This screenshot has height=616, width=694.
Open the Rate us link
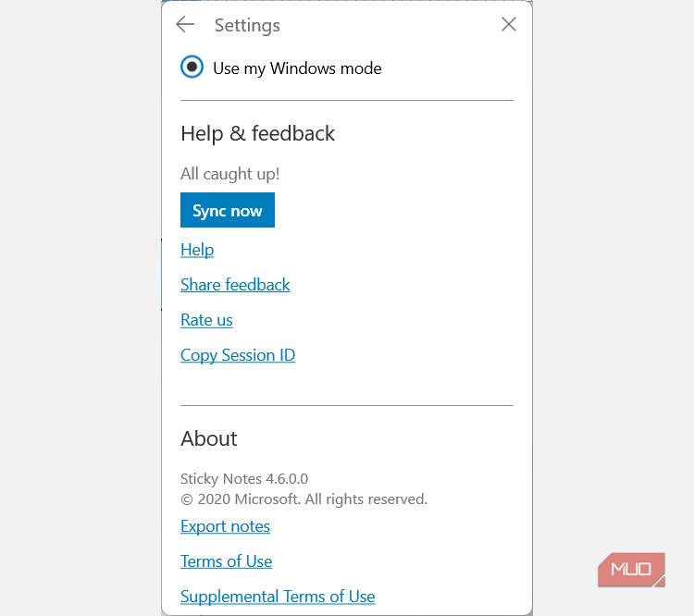[206, 320]
